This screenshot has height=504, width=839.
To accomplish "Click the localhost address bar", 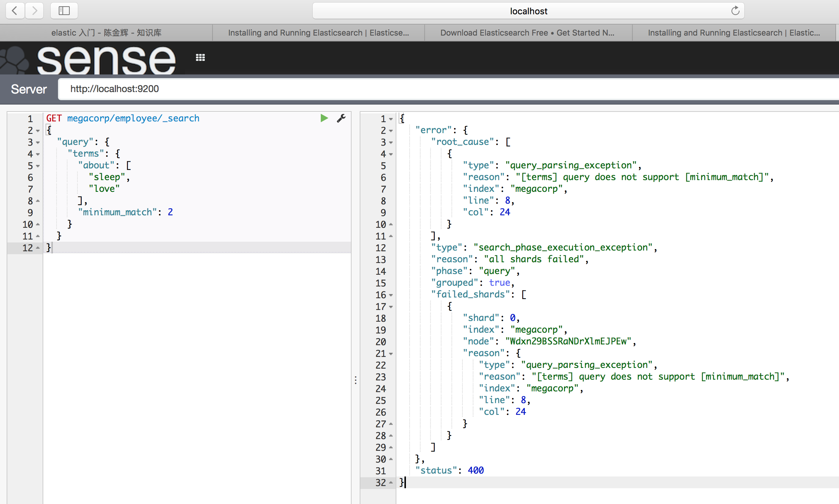I will 529,11.
